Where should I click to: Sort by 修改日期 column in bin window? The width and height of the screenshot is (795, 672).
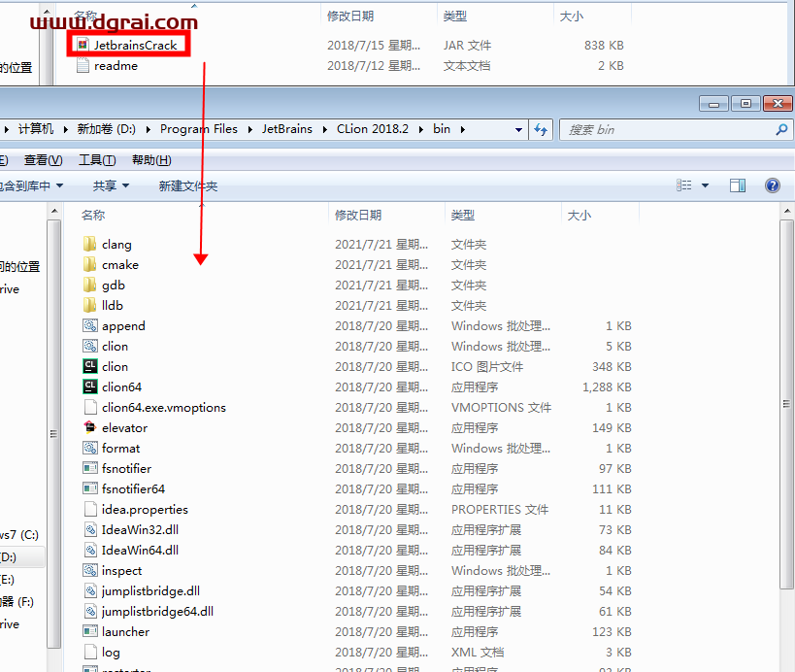(358, 215)
